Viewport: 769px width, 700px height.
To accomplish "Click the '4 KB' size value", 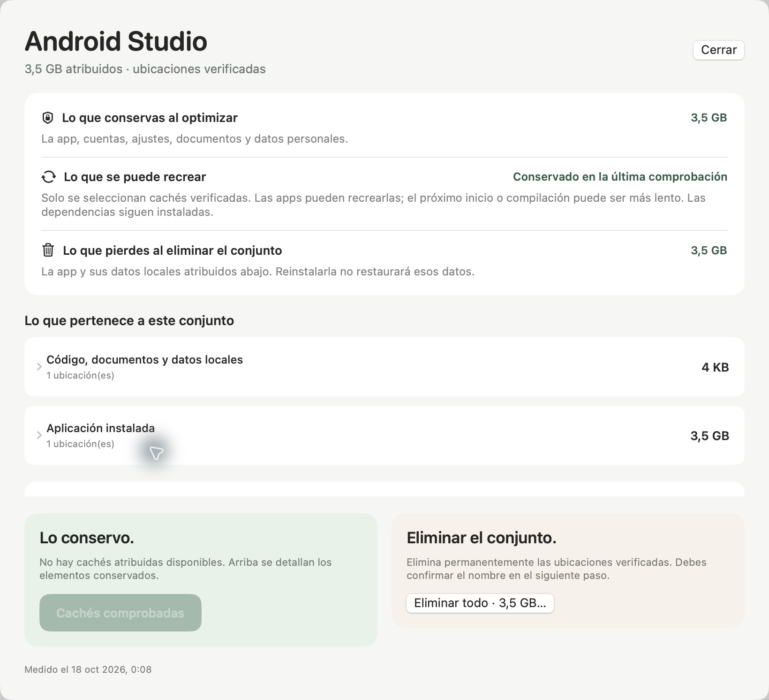I will (715, 367).
